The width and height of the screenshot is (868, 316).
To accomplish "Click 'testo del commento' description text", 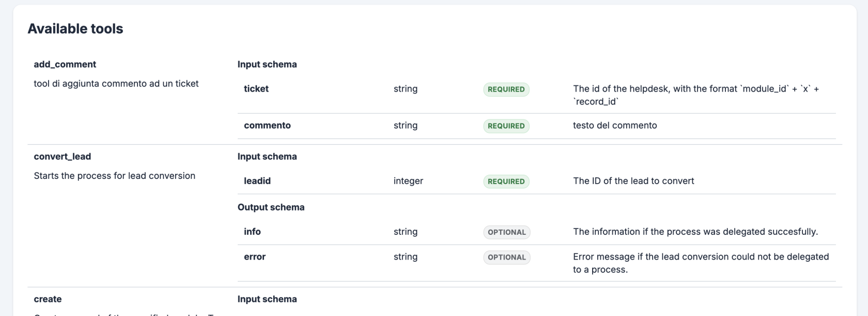I will coord(615,125).
